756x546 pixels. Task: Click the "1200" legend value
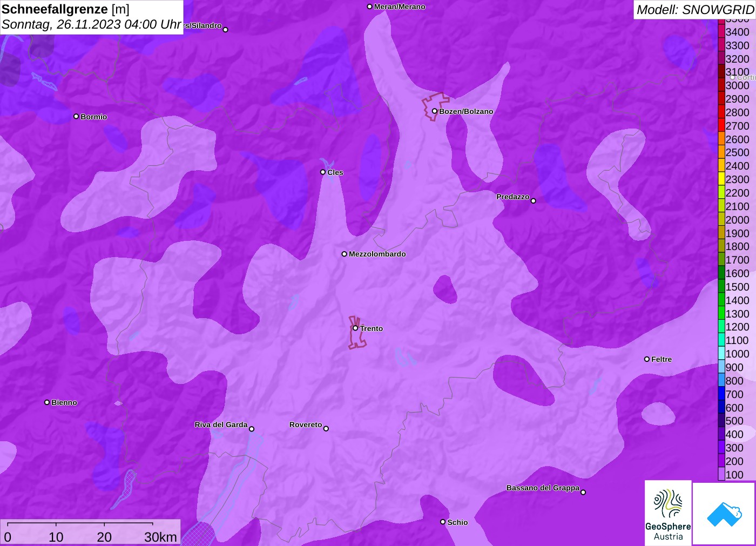tap(737, 327)
